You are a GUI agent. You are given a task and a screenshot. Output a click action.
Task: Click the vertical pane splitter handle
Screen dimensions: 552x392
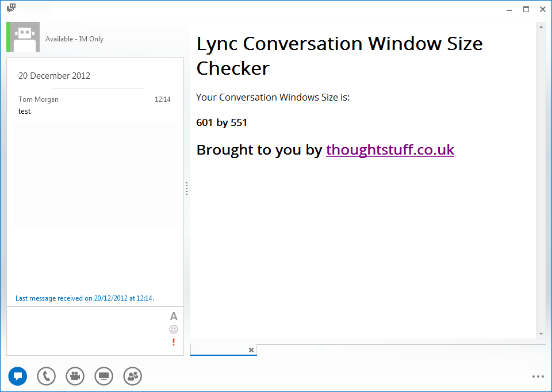coord(186,189)
